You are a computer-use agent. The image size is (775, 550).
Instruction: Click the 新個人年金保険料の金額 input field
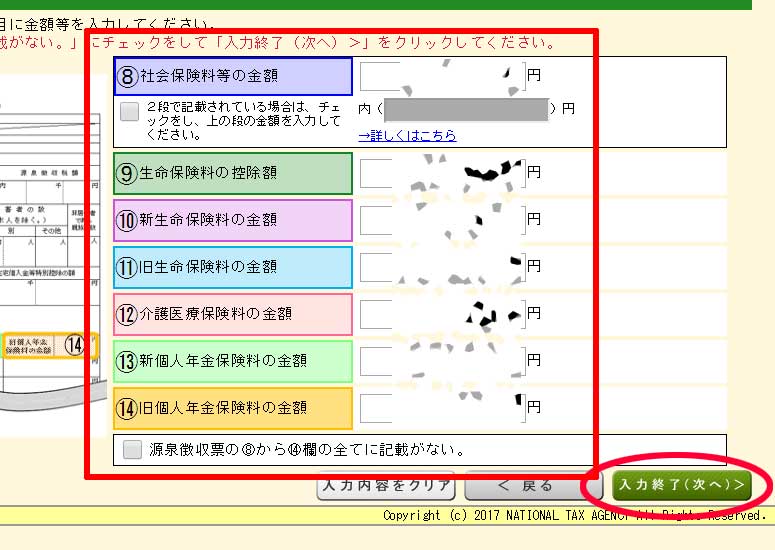tap(441, 361)
